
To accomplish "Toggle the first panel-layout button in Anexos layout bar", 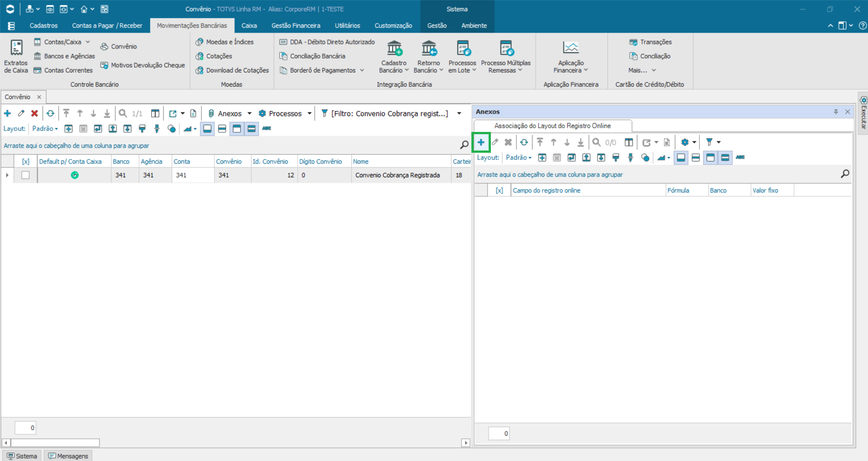I will pos(681,158).
